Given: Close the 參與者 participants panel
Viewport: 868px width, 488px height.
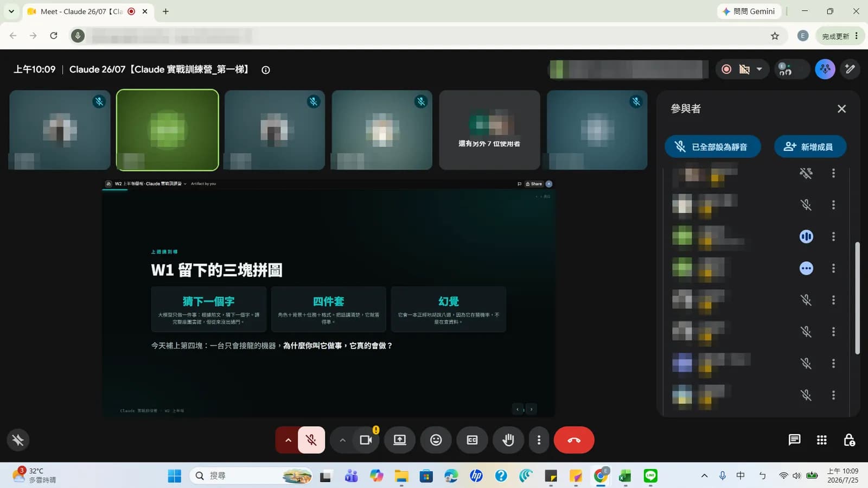Looking at the screenshot, I should [x=841, y=109].
